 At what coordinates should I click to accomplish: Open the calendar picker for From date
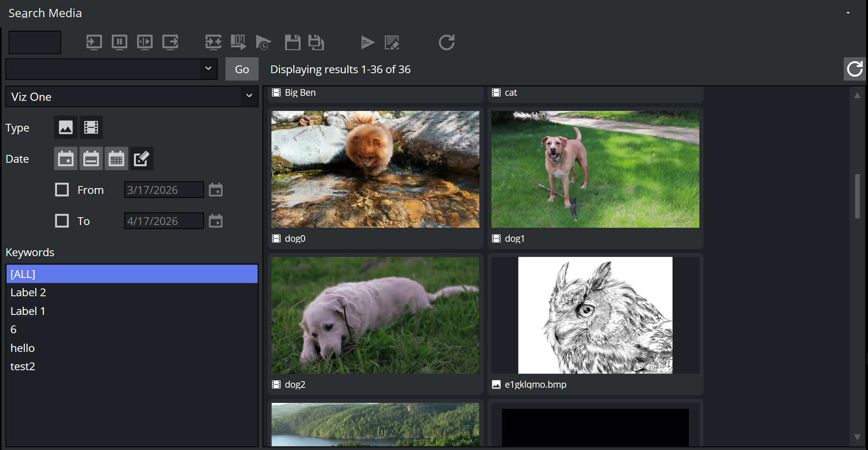coord(216,190)
